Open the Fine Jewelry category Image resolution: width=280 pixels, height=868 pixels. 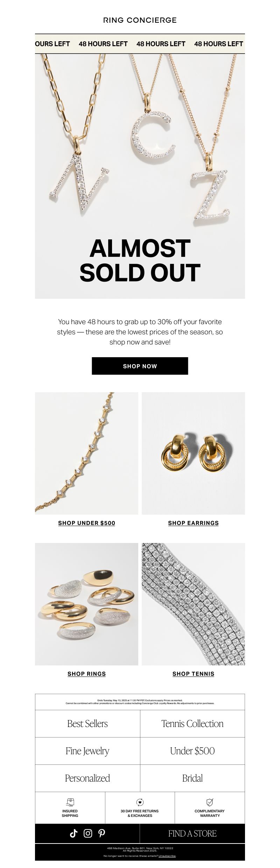[x=87, y=751]
